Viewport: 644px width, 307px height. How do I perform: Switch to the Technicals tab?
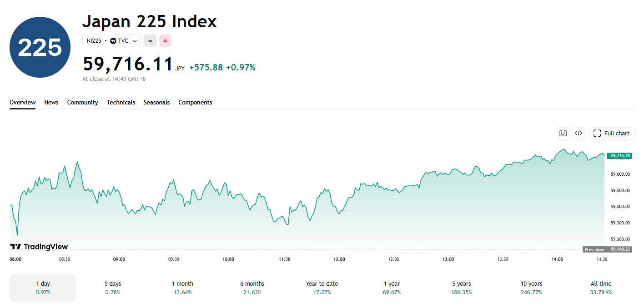coord(121,103)
